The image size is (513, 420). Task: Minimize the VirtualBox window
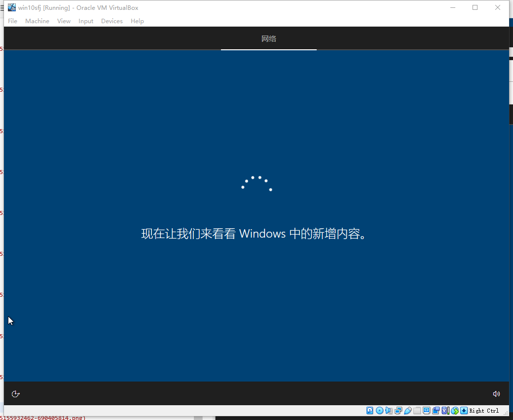click(453, 7)
